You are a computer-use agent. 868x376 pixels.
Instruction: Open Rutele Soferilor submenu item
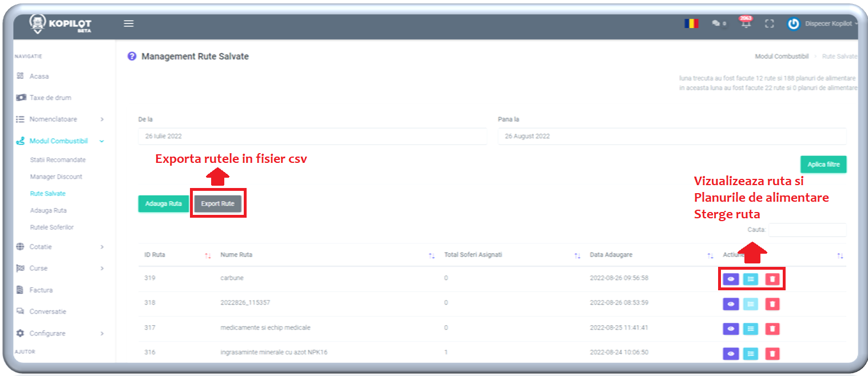pos(51,227)
